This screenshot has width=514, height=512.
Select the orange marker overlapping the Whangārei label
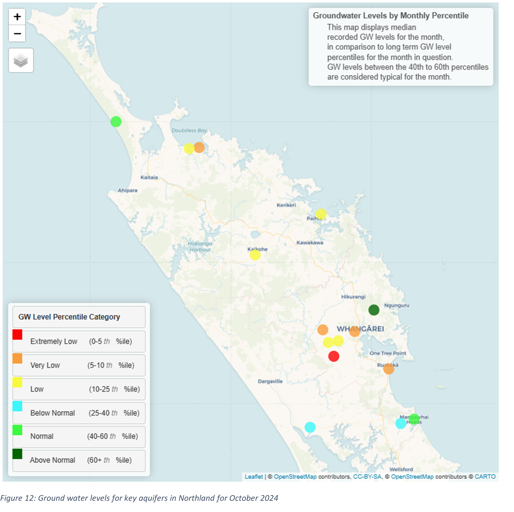[x=355, y=331]
